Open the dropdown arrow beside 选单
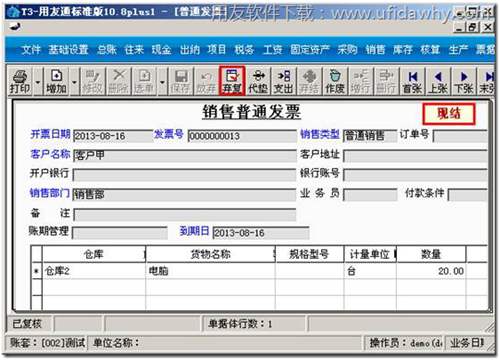This screenshot has width=500, height=360. pyautogui.click(x=162, y=81)
